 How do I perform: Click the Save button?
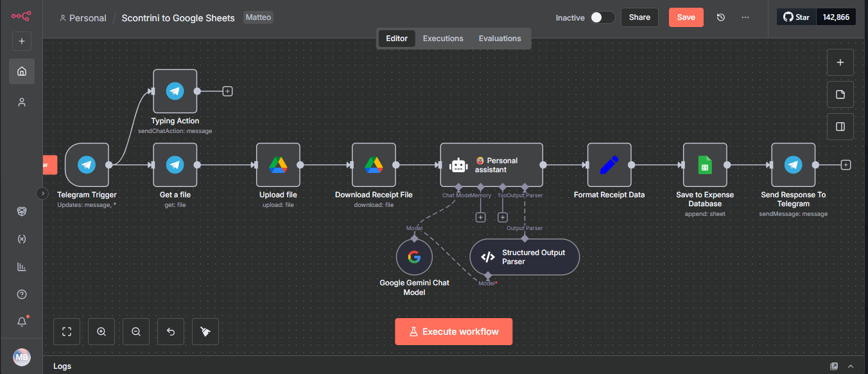[x=686, y=17]
